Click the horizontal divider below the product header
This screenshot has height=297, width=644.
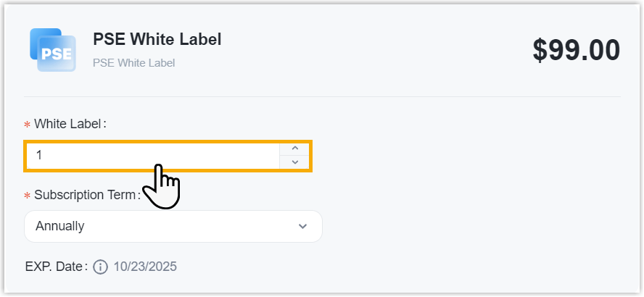point(322,96)
